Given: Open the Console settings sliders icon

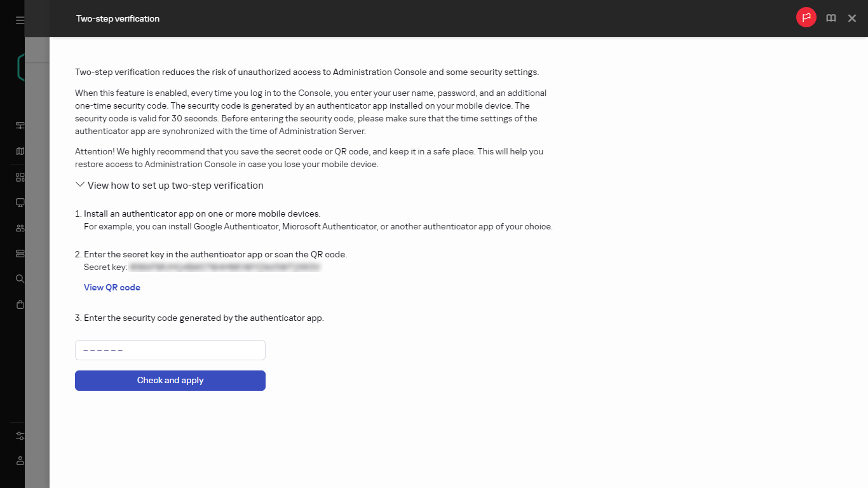Looking at the screenshot, I should pos(20,436).
